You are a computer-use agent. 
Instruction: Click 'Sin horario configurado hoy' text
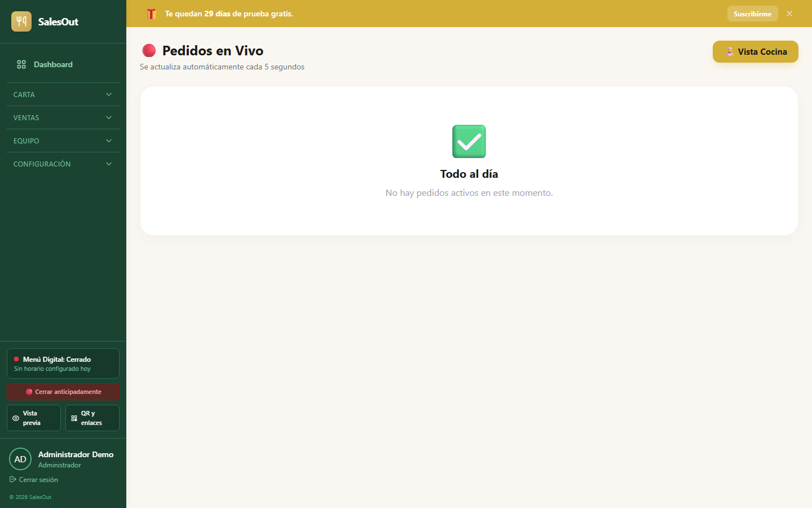(52, 369)
